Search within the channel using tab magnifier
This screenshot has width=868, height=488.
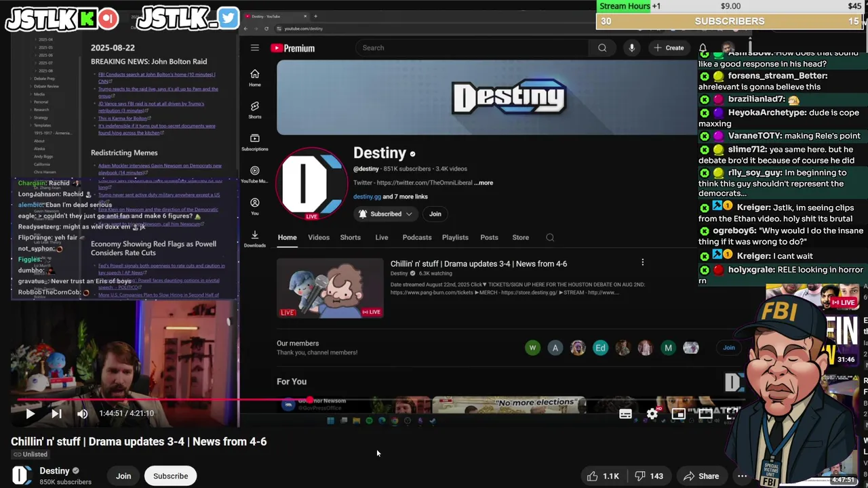pyautogui.click(x=550, y=237)
